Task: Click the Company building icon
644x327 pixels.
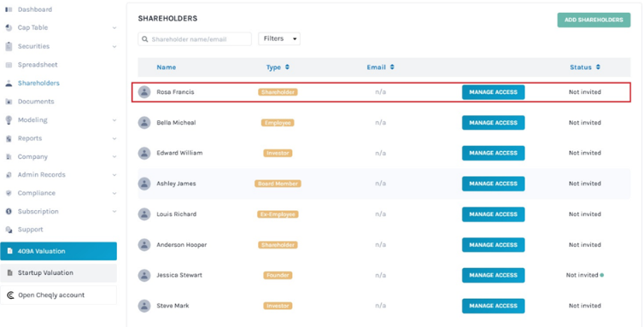Action: 9,156
